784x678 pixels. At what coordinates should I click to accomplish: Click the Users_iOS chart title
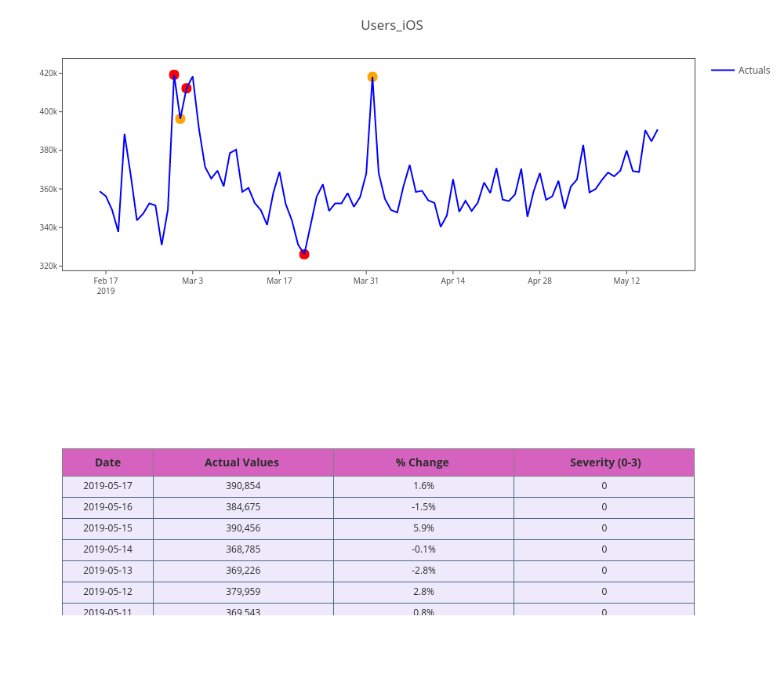(x=392, y=25)
